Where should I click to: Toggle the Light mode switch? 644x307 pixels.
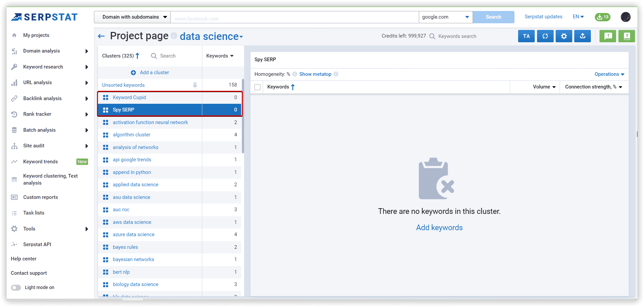point(16,287)
